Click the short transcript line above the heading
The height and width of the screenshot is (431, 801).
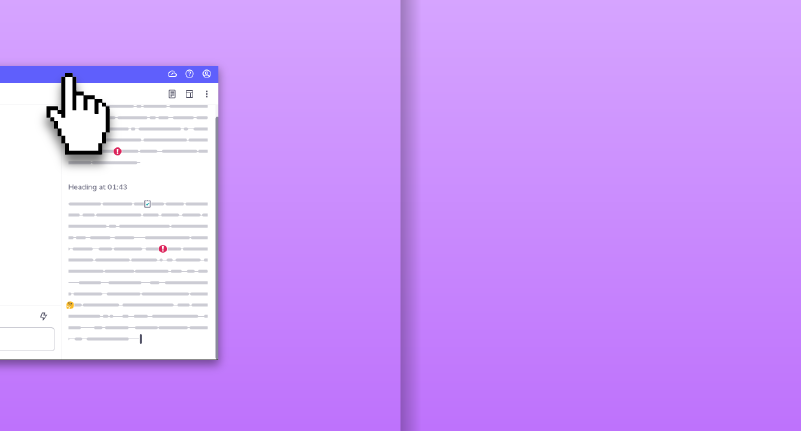click(x=103, y=162)
